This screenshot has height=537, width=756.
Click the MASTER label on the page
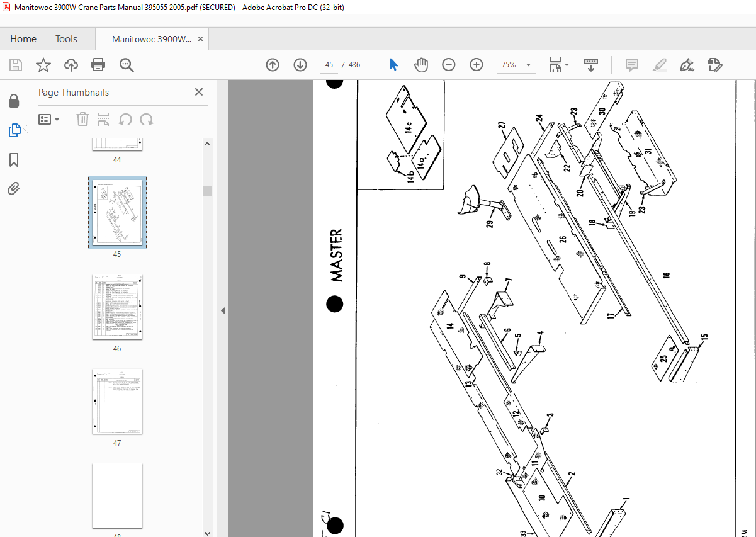pos(337,255)
